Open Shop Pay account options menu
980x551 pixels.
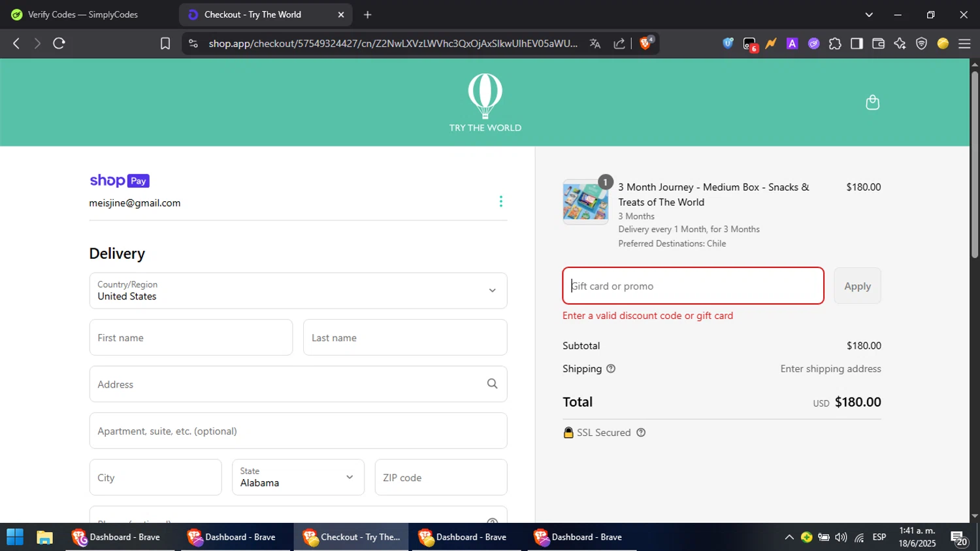click(x=501, y=201)
